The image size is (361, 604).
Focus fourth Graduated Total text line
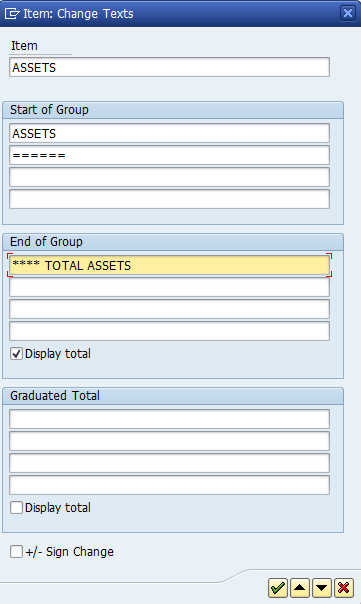pos(170,485)
